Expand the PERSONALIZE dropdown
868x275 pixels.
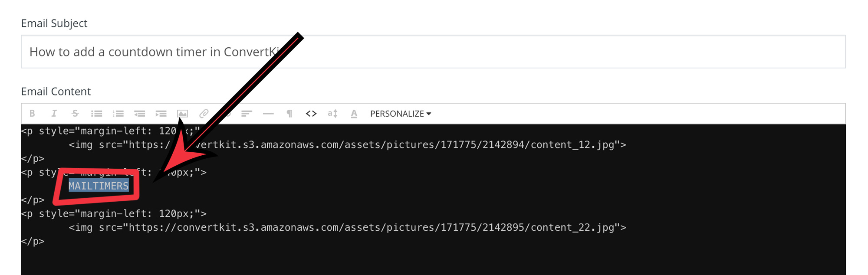tap(401, 114)
